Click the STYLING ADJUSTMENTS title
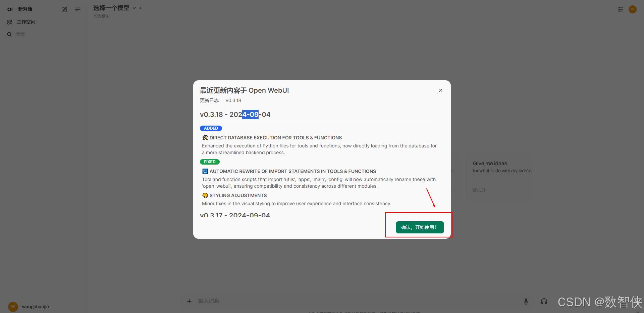Image resolution: width=644 pixels, height=313 pixels. [238, 195]
